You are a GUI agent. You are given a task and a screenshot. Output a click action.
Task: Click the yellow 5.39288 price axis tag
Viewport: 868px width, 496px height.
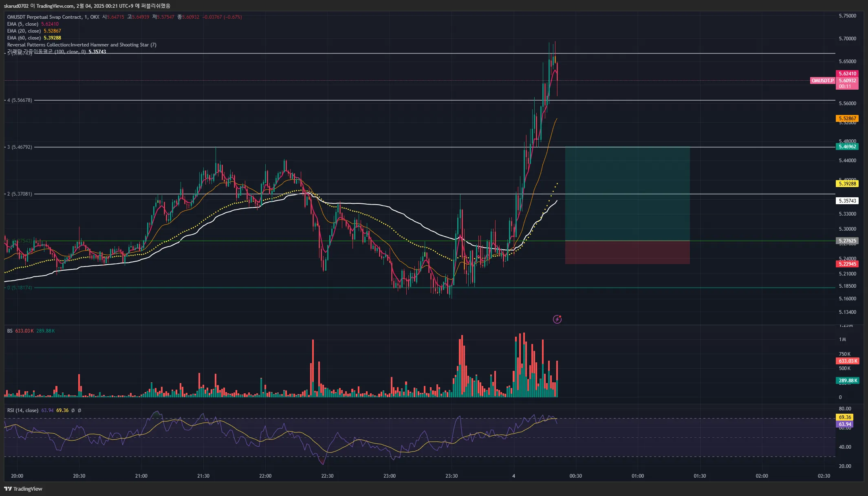(x=847, y=184)
